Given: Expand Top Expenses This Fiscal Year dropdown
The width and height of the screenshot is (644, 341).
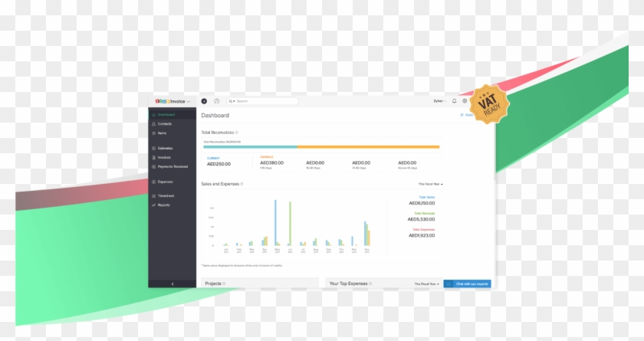Looking at the screenshot, I should [x=427, y=284].
